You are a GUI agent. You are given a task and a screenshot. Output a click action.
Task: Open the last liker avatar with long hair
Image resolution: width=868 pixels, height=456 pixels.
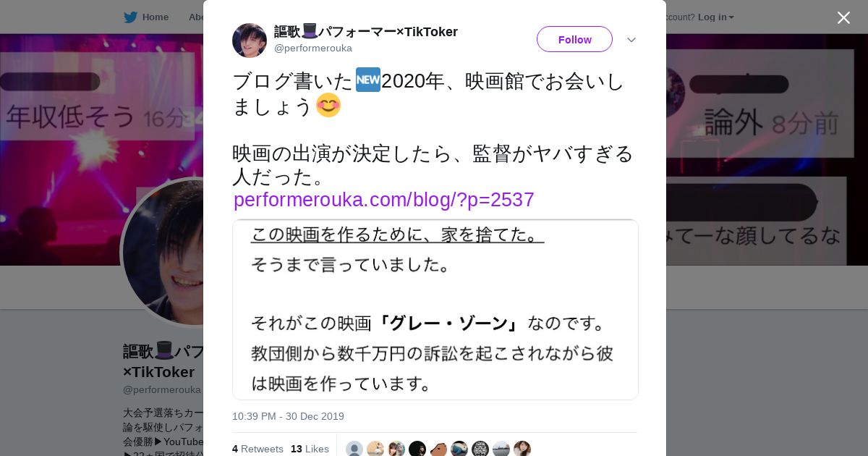pyautogui.click(x=522, y=449)
